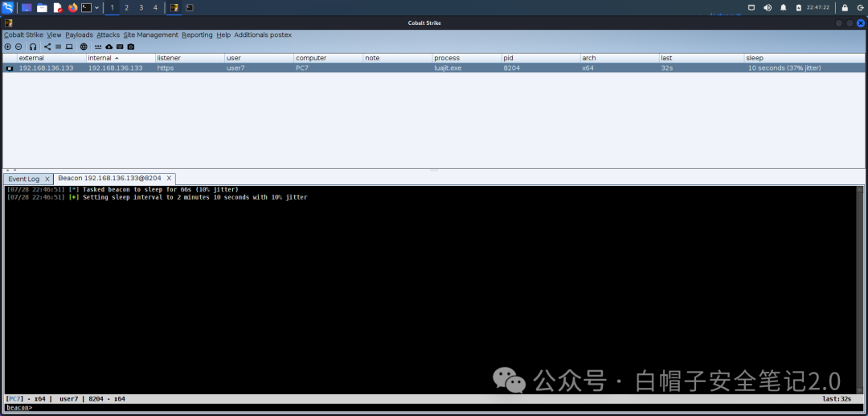Sort by the arch column header
Viewport: 868px width, 416px height.
pyautogui.click(x=620, y=58)
